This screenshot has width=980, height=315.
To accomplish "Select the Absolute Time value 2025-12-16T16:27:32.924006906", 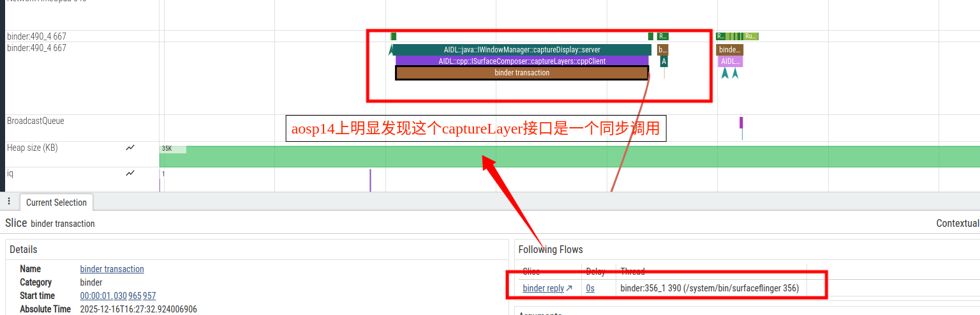I will click(138, 309).
